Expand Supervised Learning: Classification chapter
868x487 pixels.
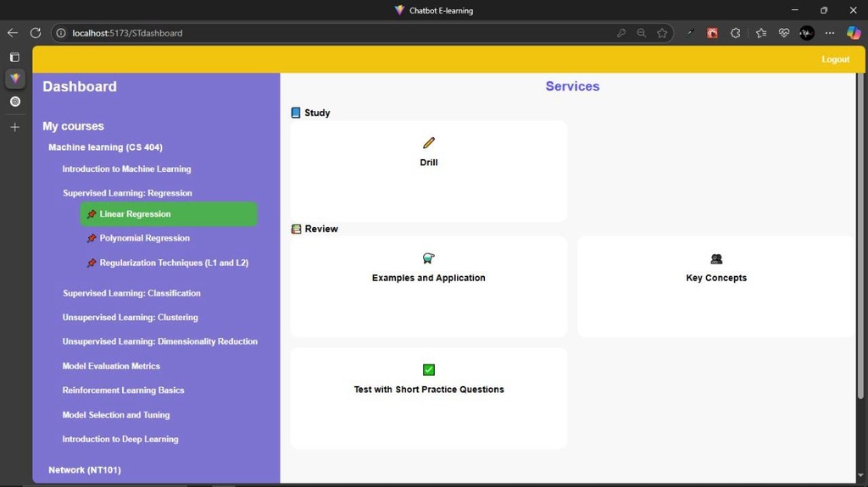click(131, 293)
